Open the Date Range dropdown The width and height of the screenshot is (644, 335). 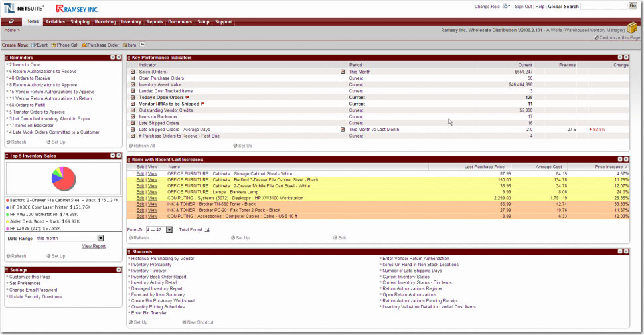point(101,238)
